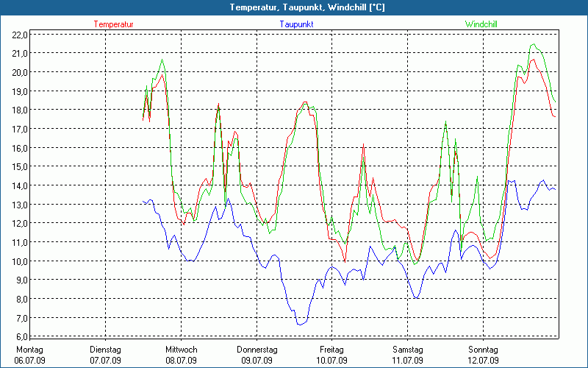Click the 'Samstag' day label

(408, 350)
